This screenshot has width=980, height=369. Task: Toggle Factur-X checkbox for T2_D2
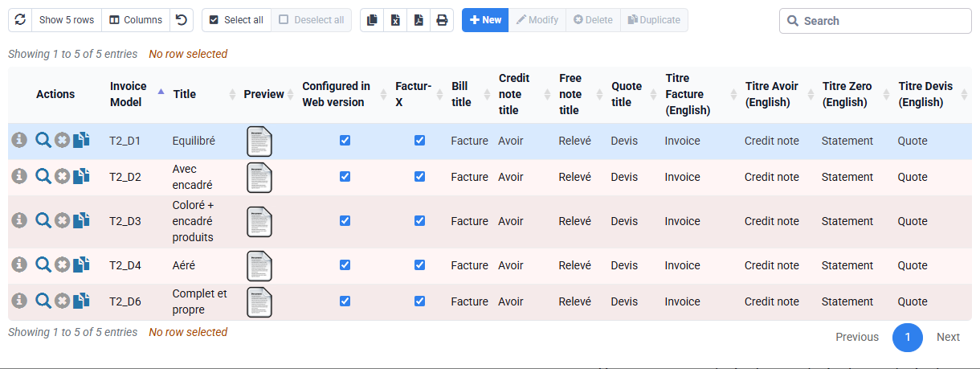pos(419,176)
